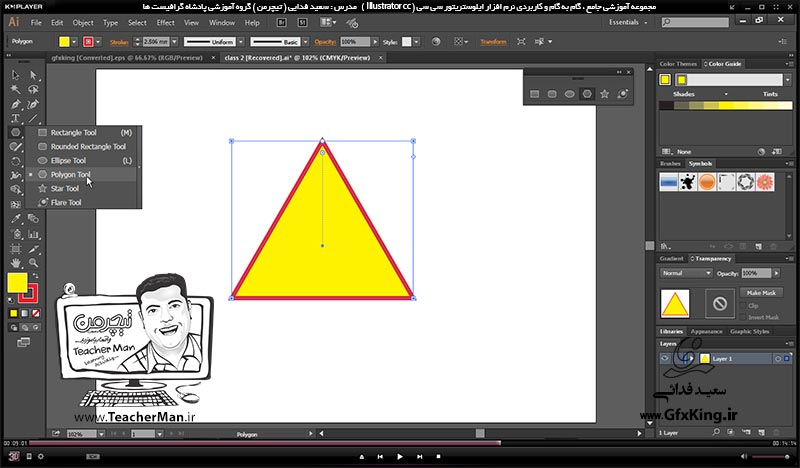Click the play button in KMPlayer

[x=399, y=456]
